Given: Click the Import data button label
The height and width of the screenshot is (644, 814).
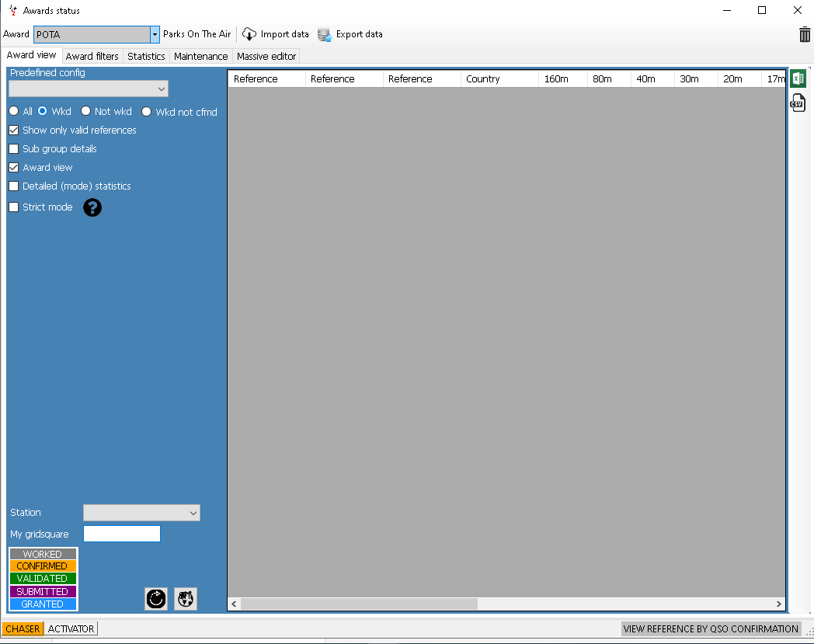Looking at the screenshot, I should [284, 34].
